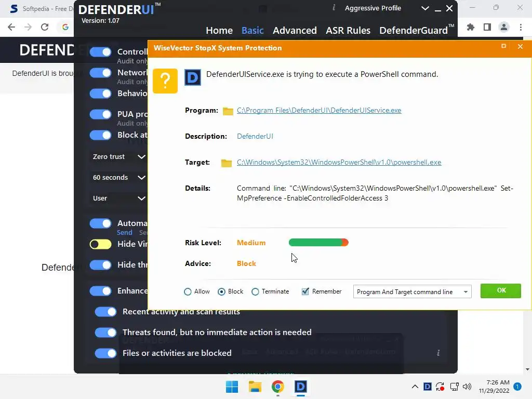The width and height of the screenshot is (532, 399).
Task: Click the DefenderUI description text
Action: coord(255,136)
